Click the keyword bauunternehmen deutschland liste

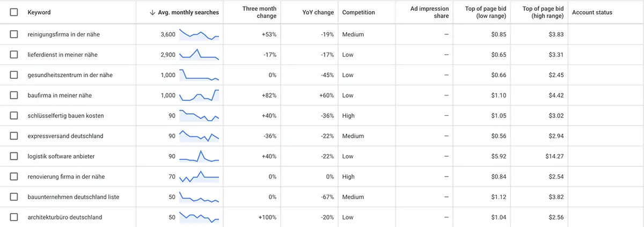[73, 197]
